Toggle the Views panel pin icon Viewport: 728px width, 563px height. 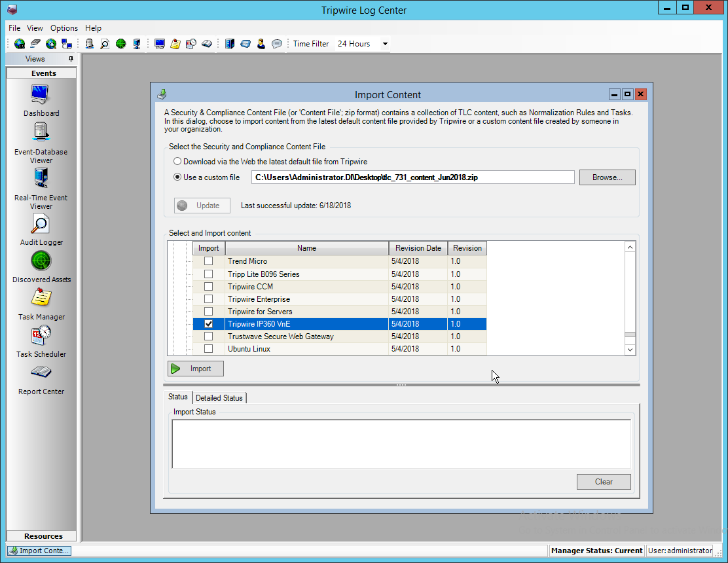71,59
